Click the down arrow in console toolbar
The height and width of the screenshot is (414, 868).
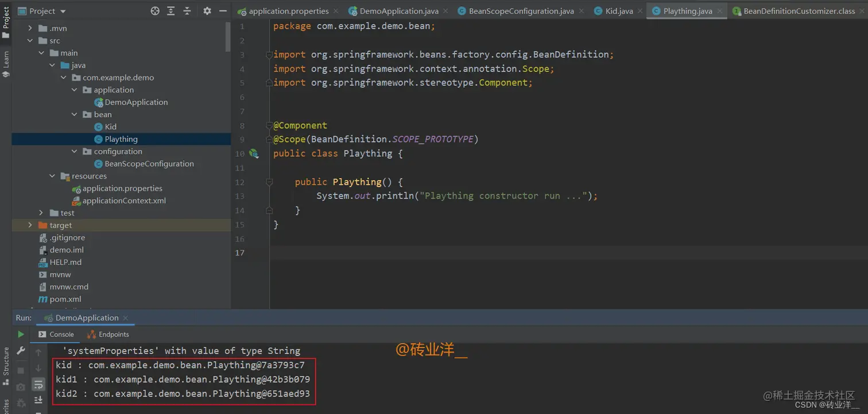(x=38, y=368)
